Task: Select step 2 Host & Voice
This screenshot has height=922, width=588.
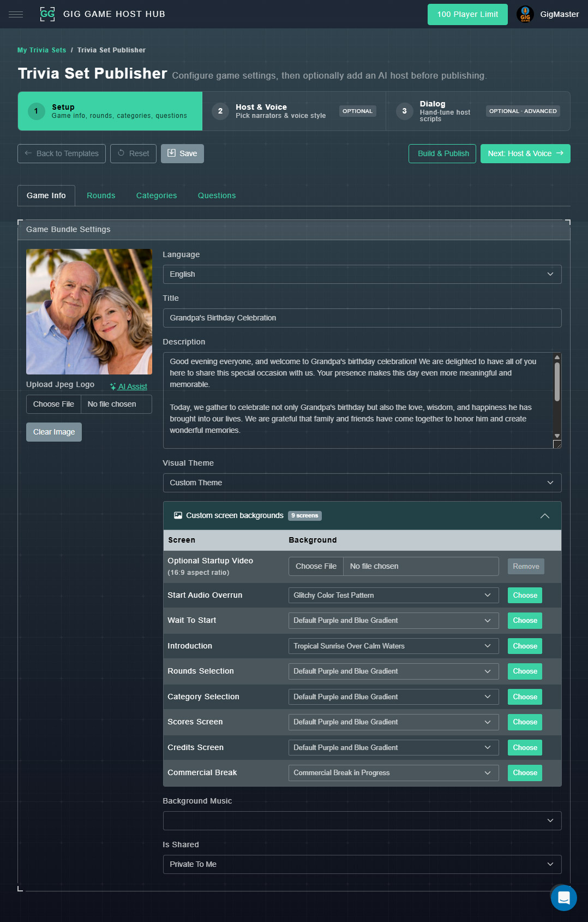Action: click(x=294, y=111)
